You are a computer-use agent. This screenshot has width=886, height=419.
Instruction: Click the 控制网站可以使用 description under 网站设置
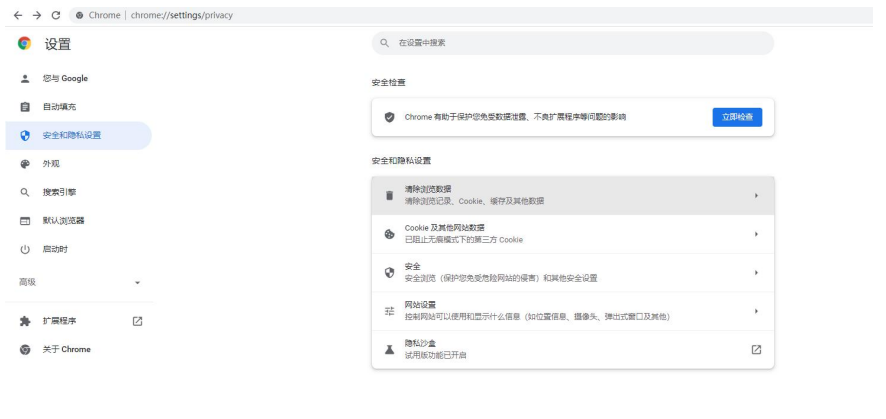537,317
